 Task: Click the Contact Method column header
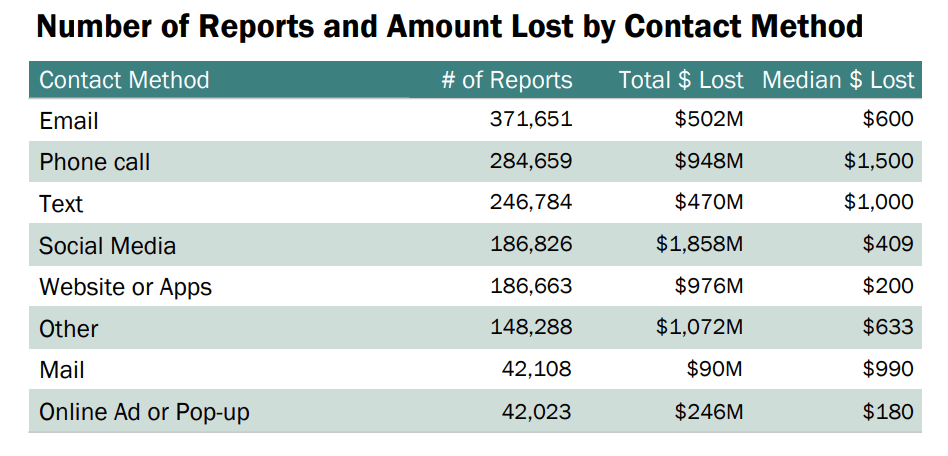[x=124, y=80]
